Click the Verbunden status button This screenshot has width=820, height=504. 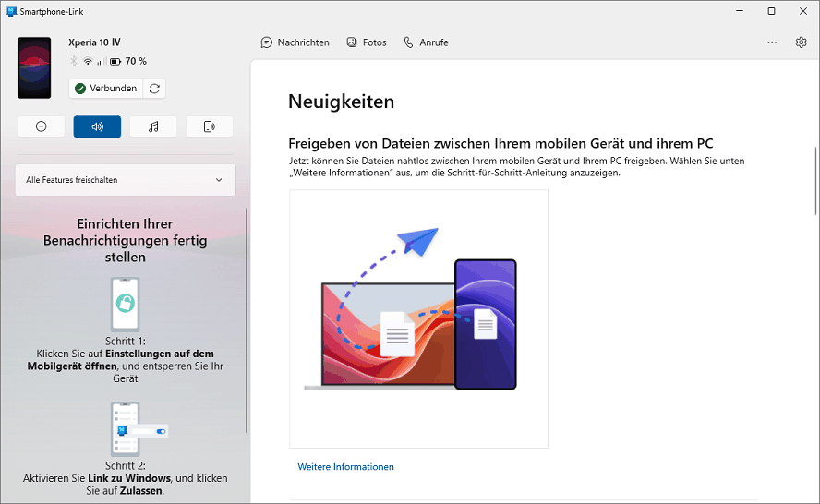click(x=105, y=89)
